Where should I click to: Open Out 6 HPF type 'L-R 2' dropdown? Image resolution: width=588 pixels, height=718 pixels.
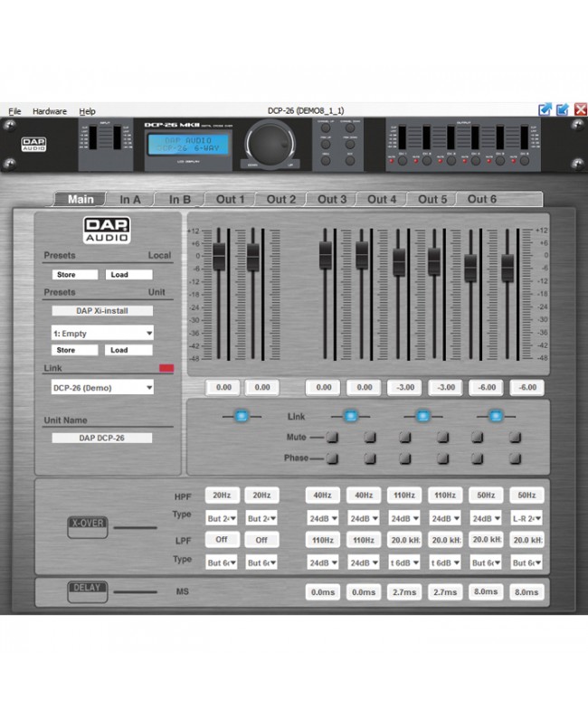tap(526, 518)
